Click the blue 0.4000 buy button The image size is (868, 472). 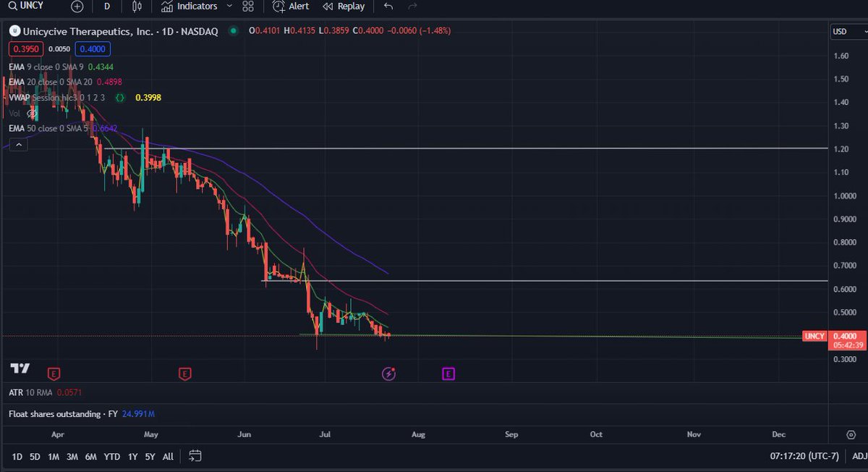(x=92, y=49)
